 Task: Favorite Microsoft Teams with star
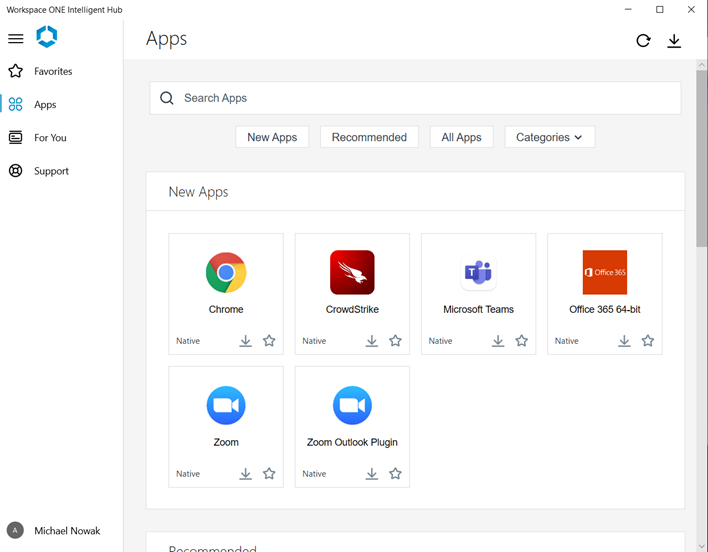(x=522, y=340)
